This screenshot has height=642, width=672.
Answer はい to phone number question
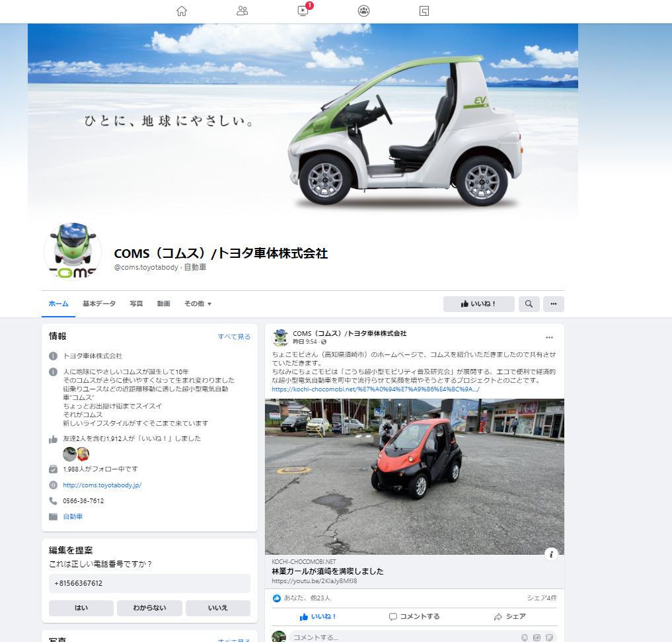(81, 608)
